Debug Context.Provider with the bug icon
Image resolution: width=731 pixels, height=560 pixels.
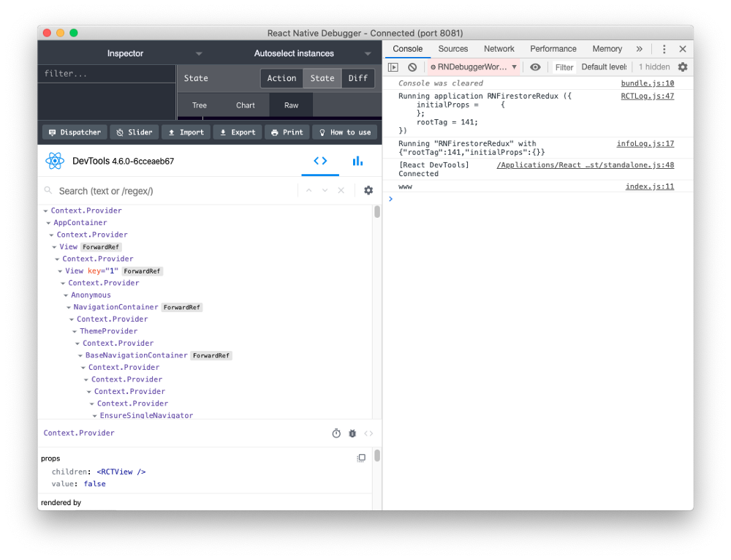352,433
